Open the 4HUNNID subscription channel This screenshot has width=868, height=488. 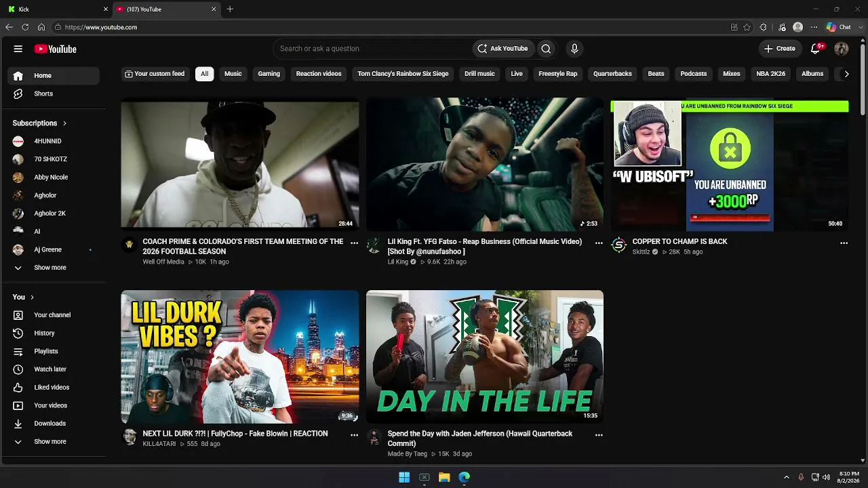pyautogui.click(x=52, y=141)
